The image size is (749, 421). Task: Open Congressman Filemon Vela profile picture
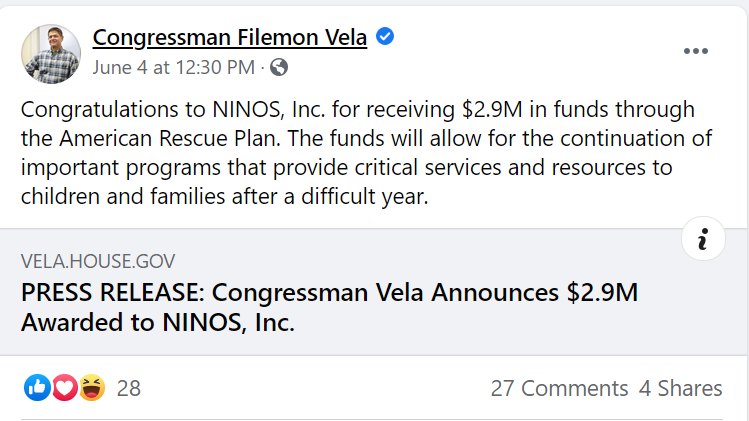tap(51, 54)
